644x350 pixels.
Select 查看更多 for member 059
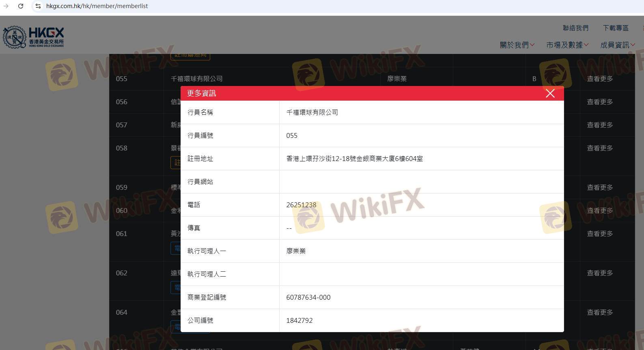(600, 187)
